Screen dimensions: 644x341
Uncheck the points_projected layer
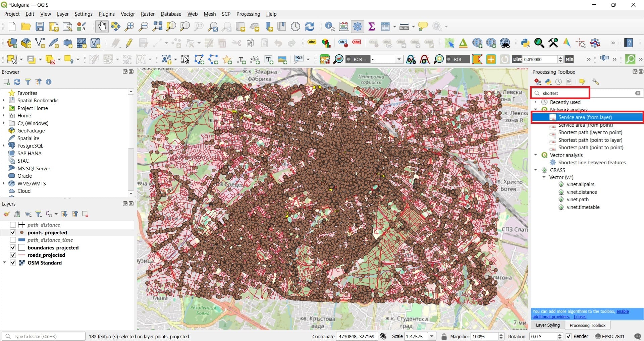(x=13, y=232)
